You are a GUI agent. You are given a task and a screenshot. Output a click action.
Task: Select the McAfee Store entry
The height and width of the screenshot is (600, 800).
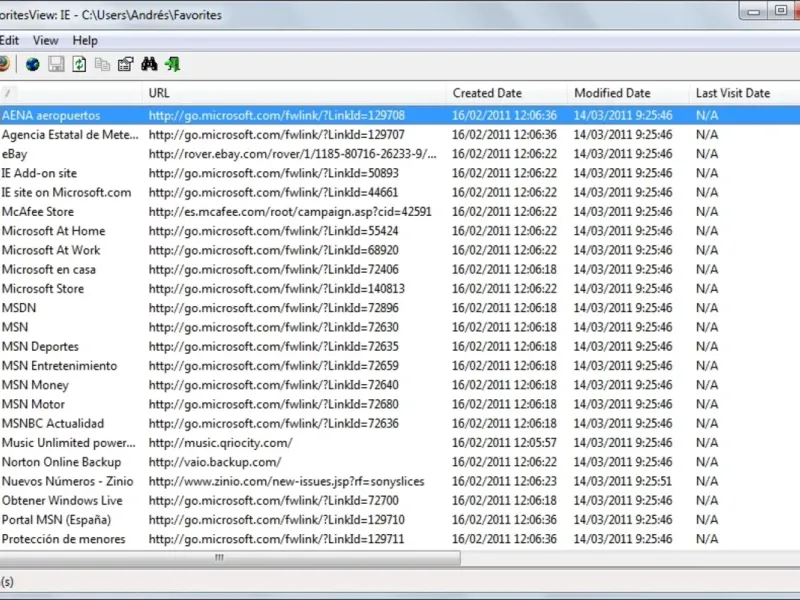click(38, 212)
